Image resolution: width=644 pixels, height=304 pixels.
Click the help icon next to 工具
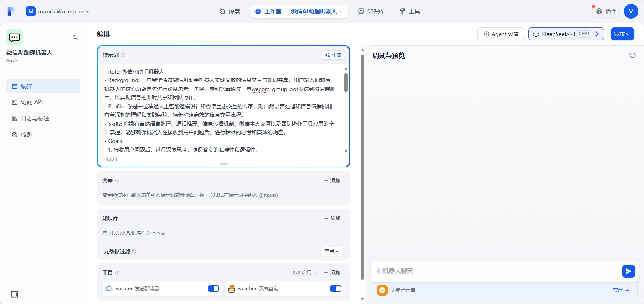click(x=117, y=273)
